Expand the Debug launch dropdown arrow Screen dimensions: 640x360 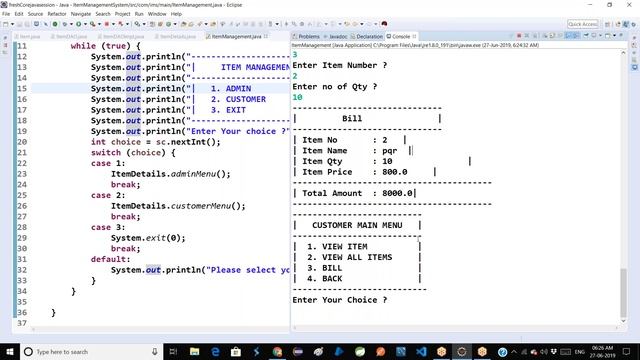click(x=71, y=24)
